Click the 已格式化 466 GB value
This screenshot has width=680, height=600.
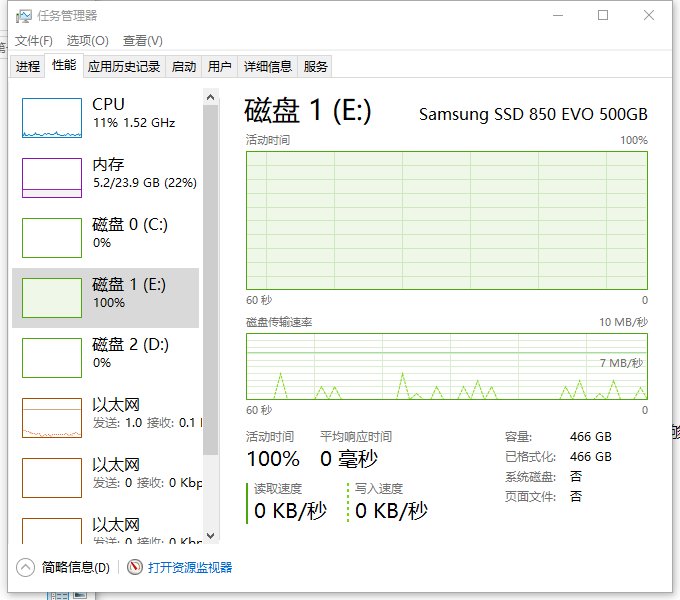pyautogui.click(x=591, y=457)
